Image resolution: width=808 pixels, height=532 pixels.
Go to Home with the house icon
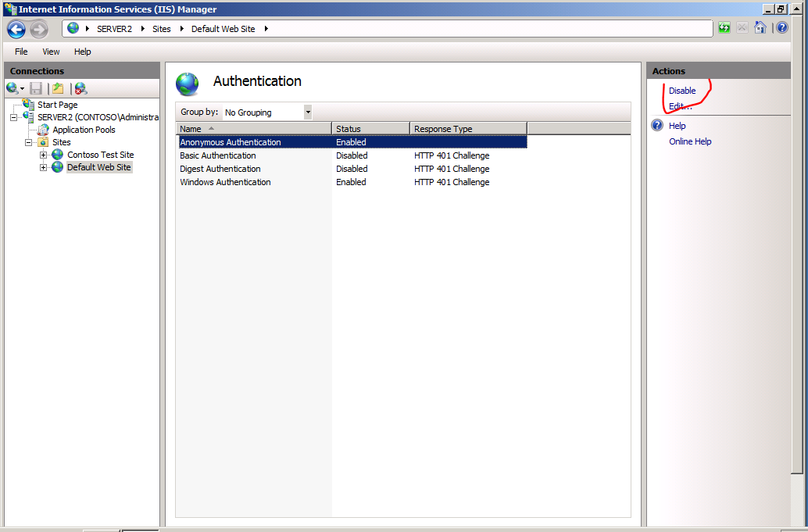tap(760, 27)
